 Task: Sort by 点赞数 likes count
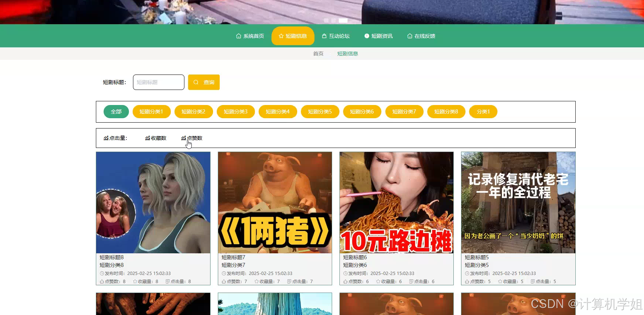point(192,138)
